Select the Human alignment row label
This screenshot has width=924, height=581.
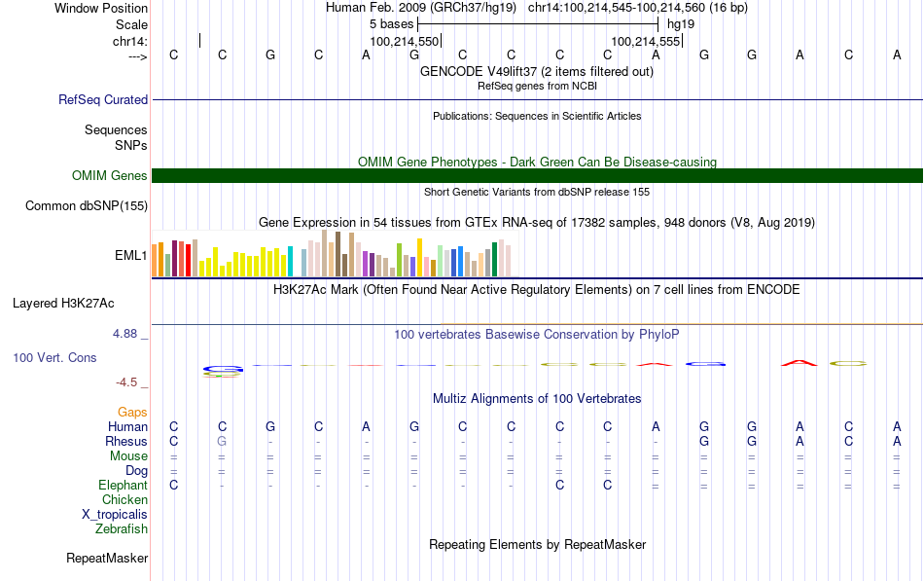coord(127,426)
